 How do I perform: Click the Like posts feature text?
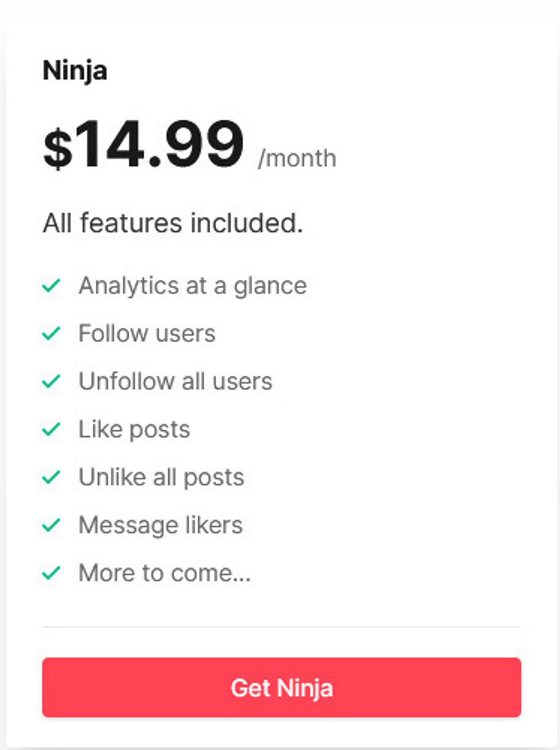pyautogui.click(x=134, y=430)
